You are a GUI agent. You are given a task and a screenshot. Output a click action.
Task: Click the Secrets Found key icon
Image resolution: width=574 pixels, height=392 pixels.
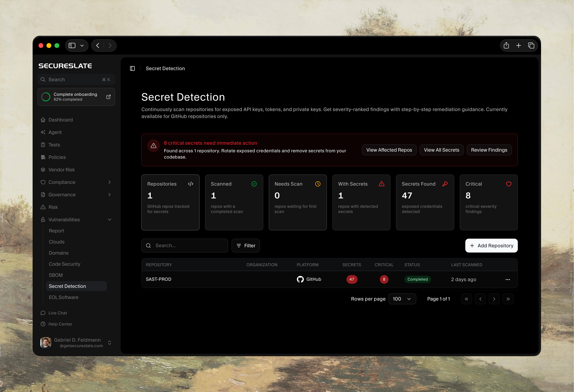[x=445, y=184]
